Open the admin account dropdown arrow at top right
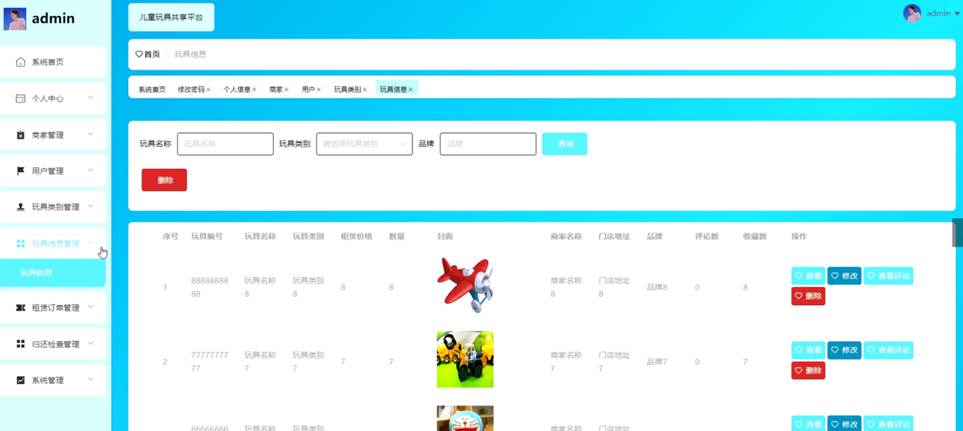The width and height of the screenshot is (963, 431). [x=956, y=14]
